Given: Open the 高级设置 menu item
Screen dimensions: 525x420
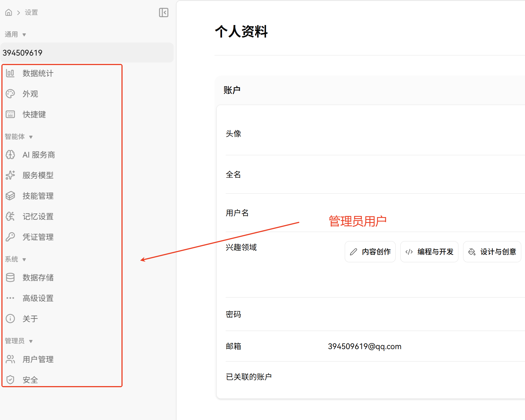Looking at the screenshot, I should click(x=38, y=298).
